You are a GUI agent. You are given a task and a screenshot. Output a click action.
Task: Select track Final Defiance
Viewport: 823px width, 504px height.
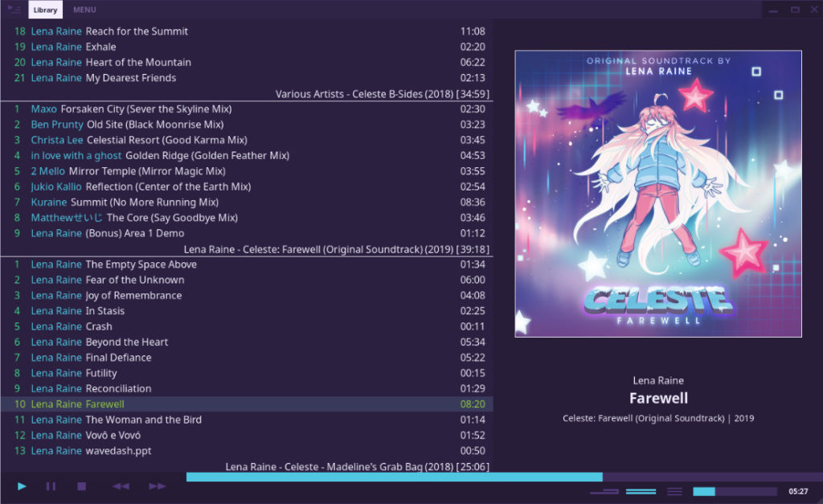pyautogui.click(x=247, y=358)
